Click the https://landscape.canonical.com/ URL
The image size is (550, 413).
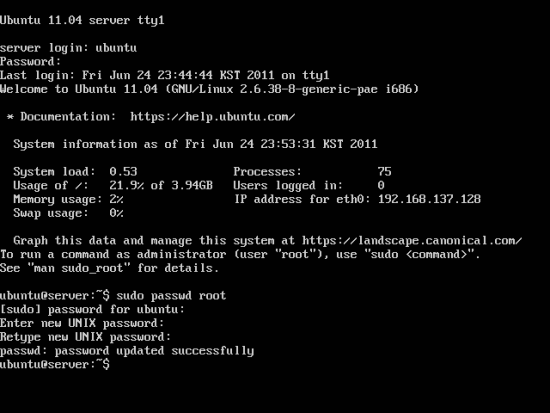pos(412,241)
